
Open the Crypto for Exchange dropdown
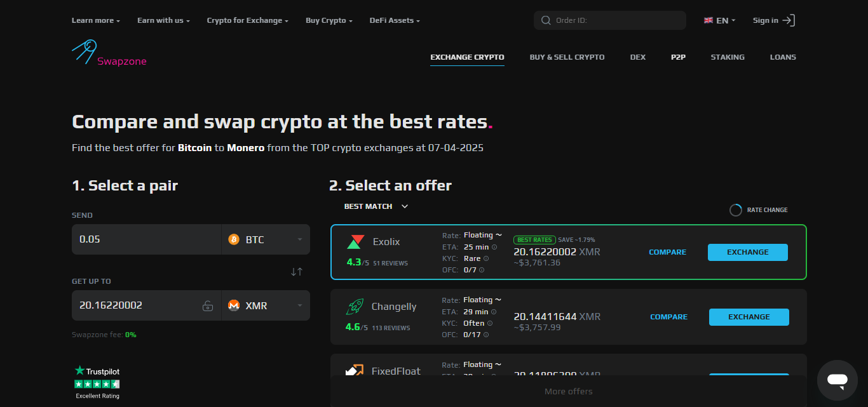(248, 20)
